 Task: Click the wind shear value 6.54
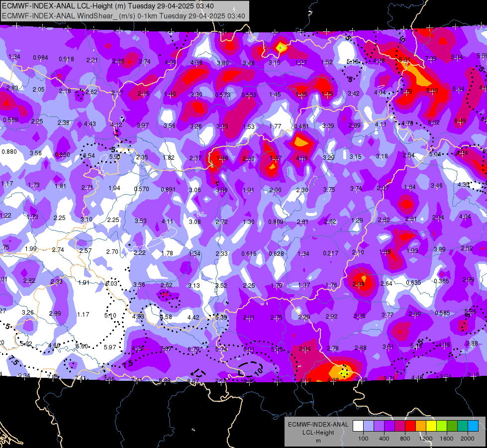pyautogui.click(x=89, y=155)
